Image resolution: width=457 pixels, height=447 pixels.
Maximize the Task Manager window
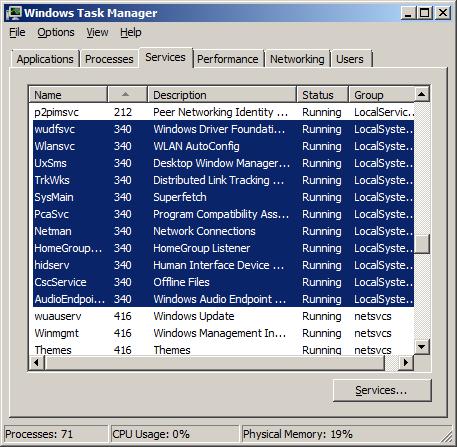(425, 13)
